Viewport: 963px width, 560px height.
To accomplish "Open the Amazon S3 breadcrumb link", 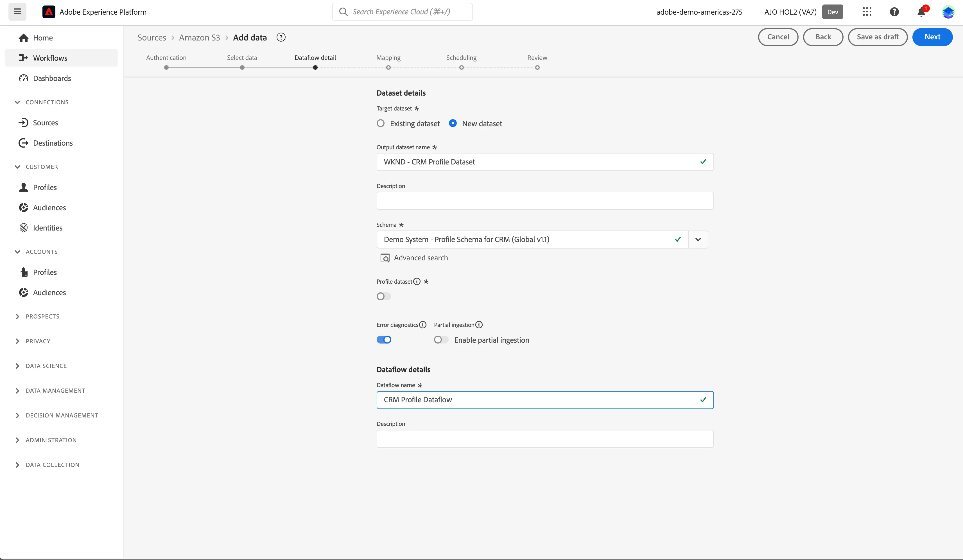I will (x=200, y=37).
